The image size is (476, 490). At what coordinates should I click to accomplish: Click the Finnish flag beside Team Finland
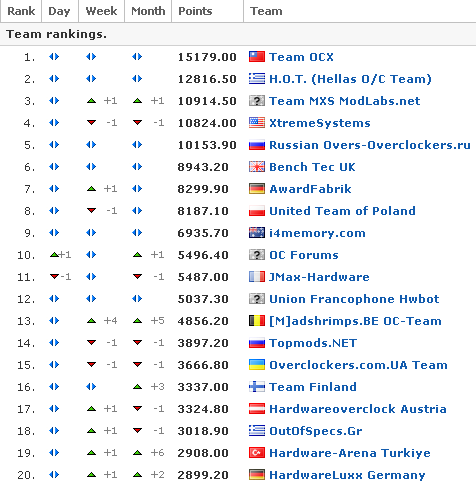(x=257, y=387)
